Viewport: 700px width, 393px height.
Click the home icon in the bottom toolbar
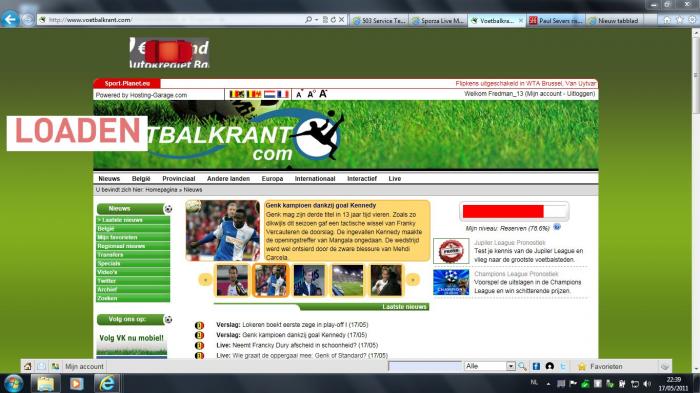(x=28, y=366)
